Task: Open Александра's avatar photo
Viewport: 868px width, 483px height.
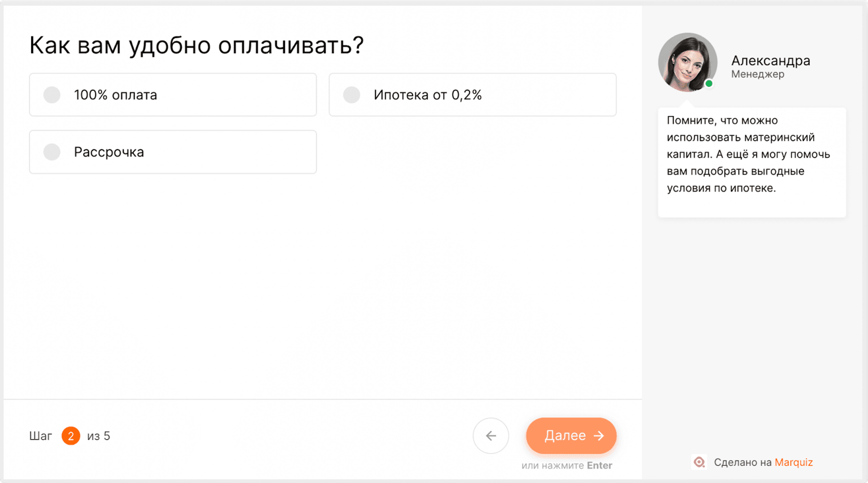Action: [x=687, y=62]
